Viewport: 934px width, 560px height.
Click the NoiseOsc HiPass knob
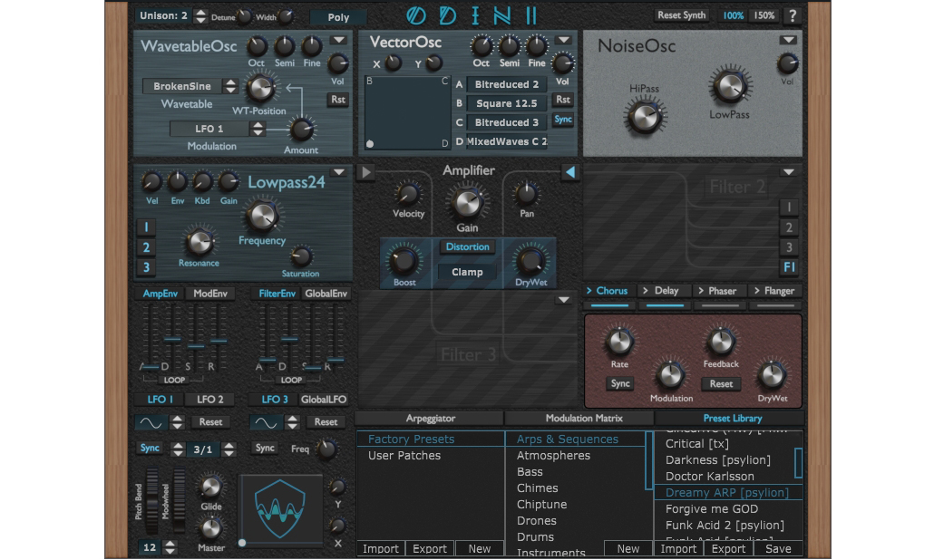[x=644, y=116]
